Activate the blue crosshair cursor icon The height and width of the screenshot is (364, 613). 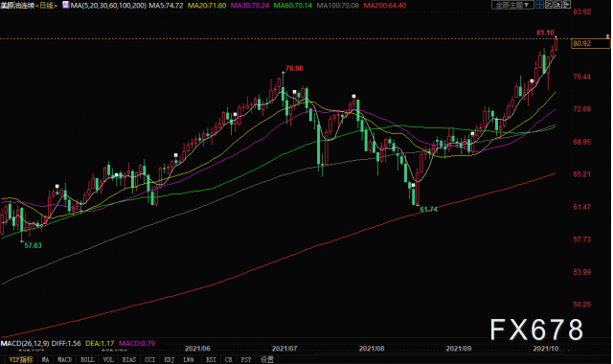(540, 4)
